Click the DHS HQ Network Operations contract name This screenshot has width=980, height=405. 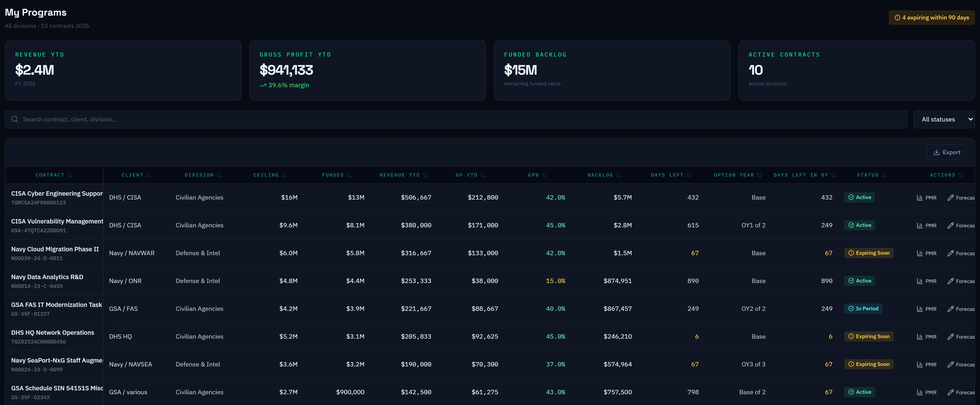[x=52, y=332]
